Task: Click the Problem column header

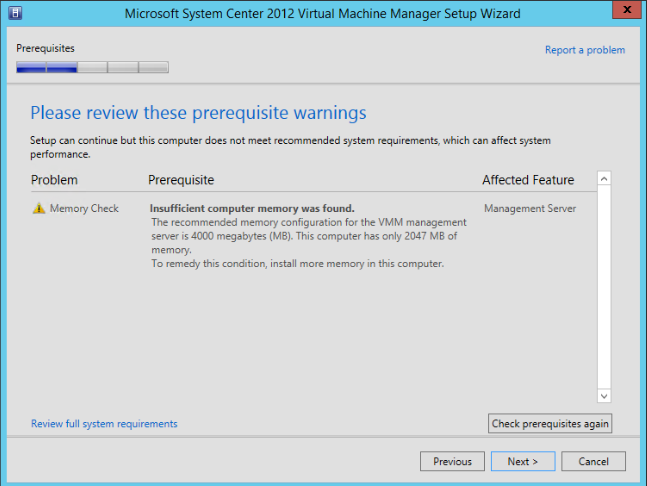Action: (54, 180)
